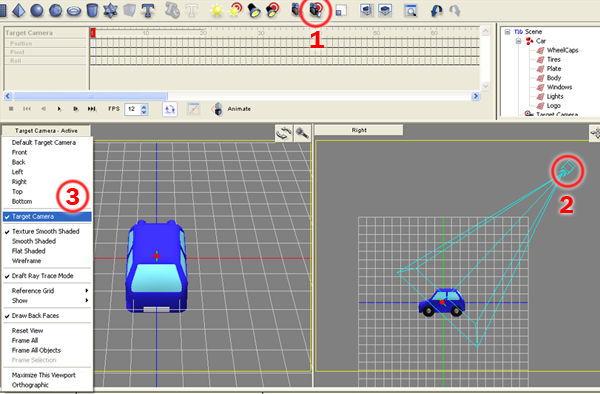Choose Front view from menu
600x394 pixels.
[x=47, y=152]
